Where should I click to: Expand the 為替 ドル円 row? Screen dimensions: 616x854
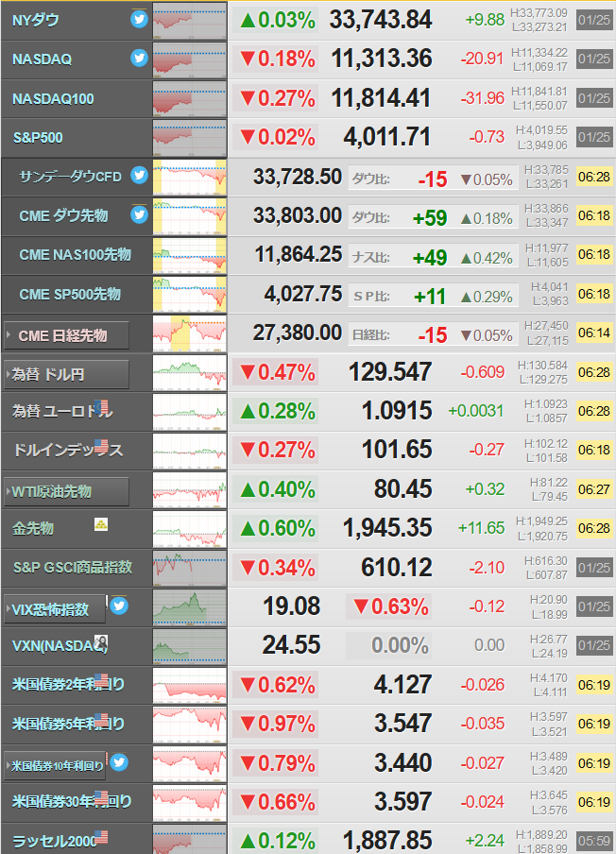tap(66, 374)
